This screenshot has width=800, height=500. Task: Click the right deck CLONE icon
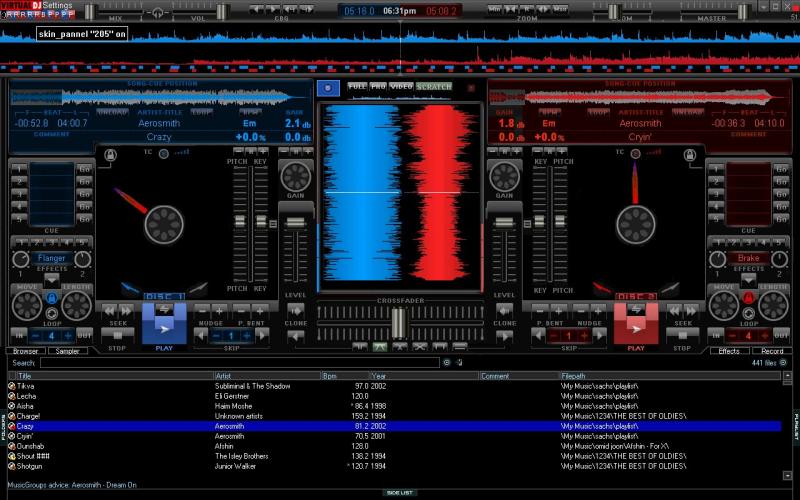(x=504, y=310)
